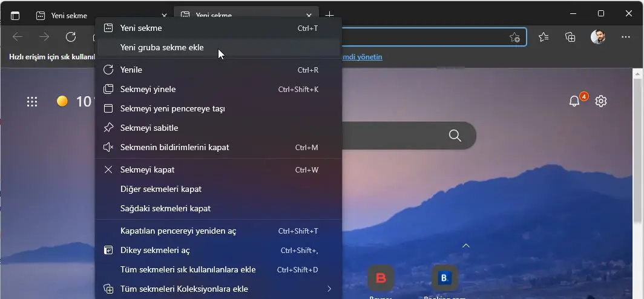Search with the magnifier icon
644x299 pixels.
[455, 136]
